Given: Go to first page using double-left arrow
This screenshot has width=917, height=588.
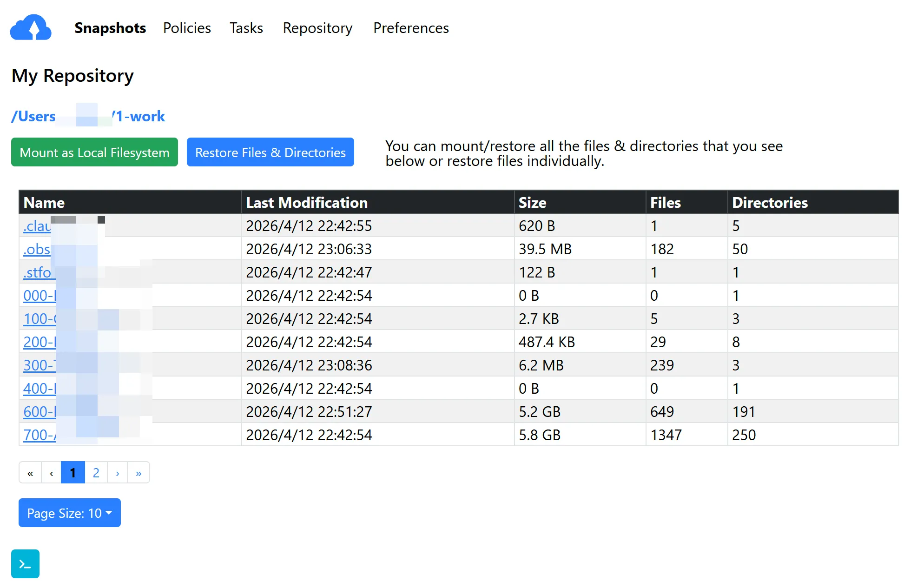Looking at the screenshot, I should 30,473.
